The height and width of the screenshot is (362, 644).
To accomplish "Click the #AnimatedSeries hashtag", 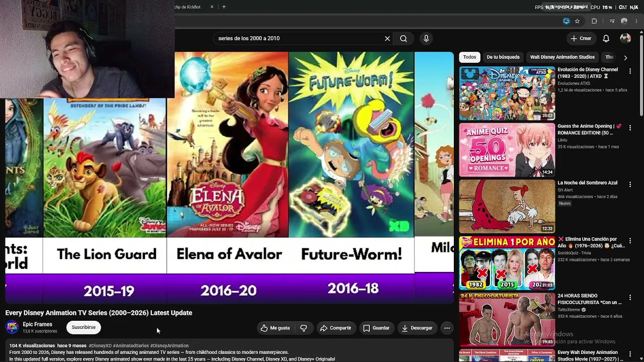I will click(131, 346).
